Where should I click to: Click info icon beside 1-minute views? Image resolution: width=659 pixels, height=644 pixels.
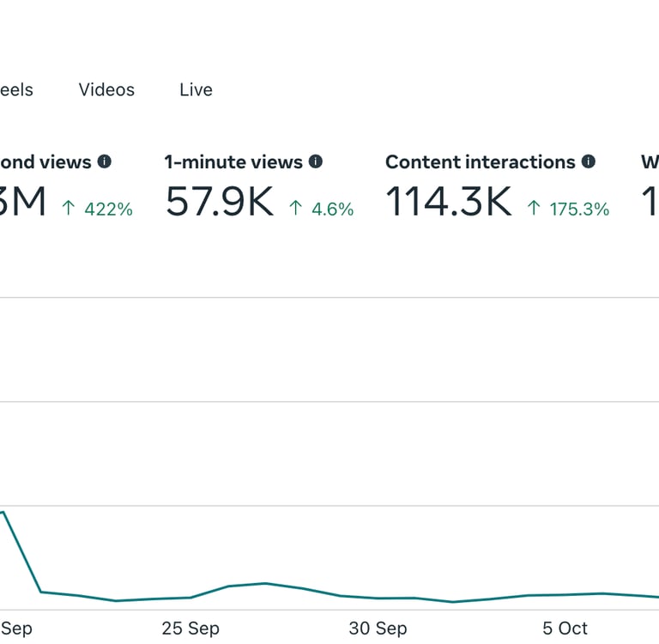coord(316,161)
